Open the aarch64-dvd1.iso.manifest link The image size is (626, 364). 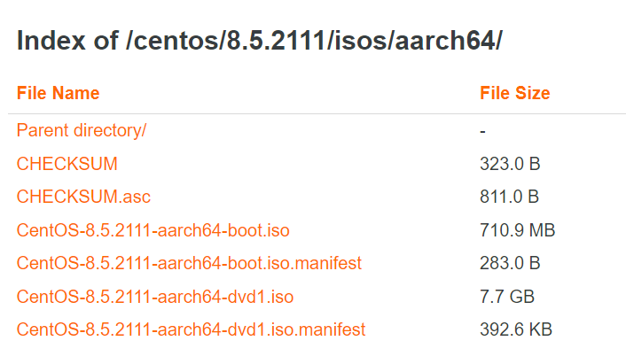191,329
